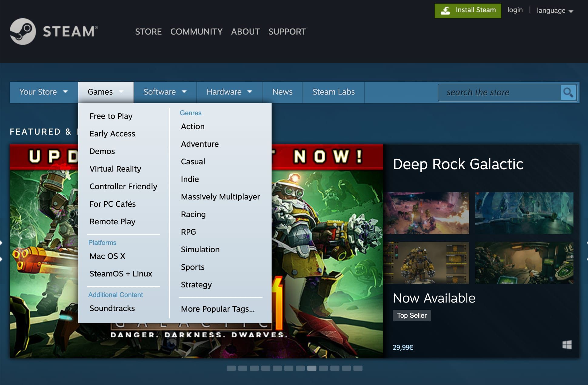The height and width of the screenshot is (385, 588).
Task: Click the Steam logo
Action: [x=53, y=31]
